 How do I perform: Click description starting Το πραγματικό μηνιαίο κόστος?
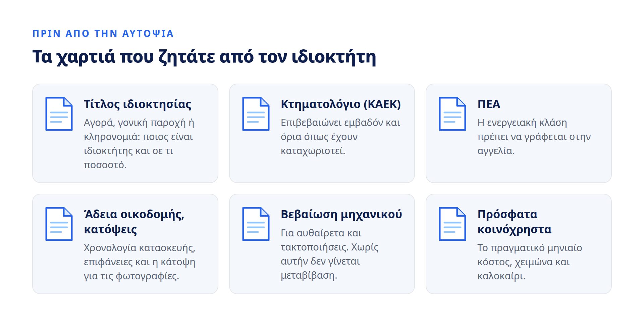[530, 262]
